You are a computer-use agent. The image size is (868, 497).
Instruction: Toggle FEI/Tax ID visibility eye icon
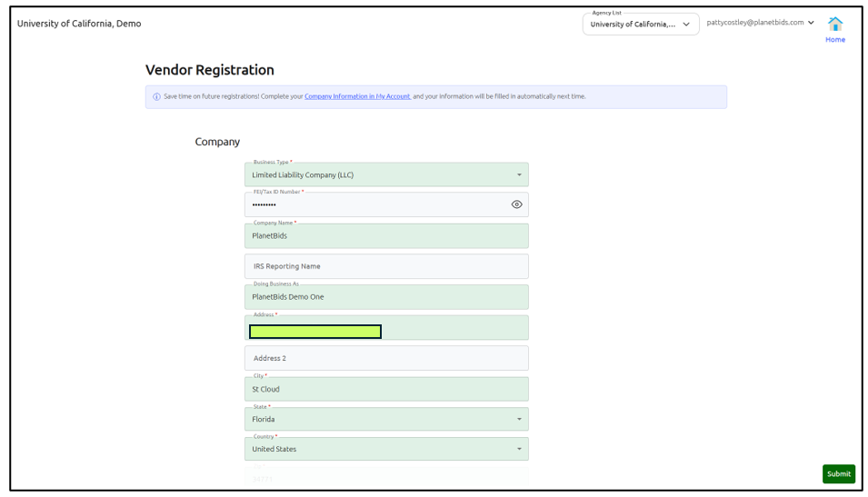tap(516, 204)
